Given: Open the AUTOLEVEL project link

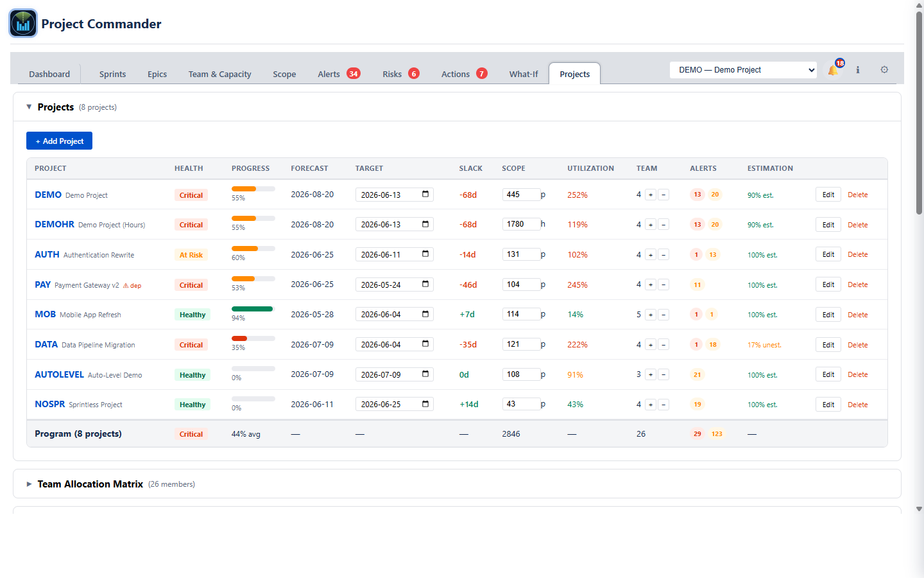Looking at the screenshot, I should [x=59, y=374].
